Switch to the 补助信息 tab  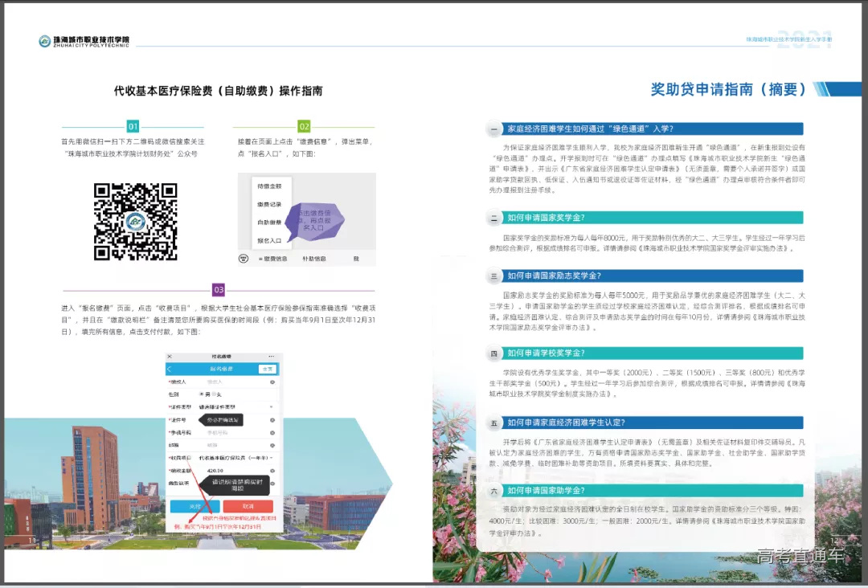click(314, 259)
